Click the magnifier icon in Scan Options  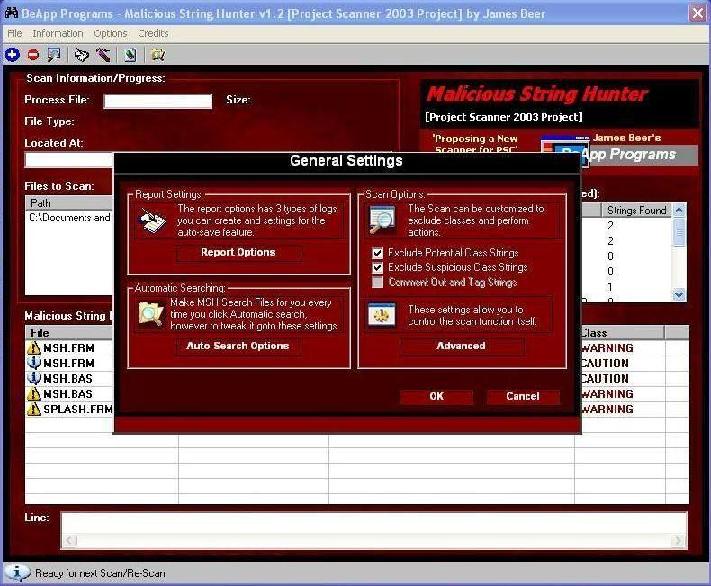(x=382, y=218)
